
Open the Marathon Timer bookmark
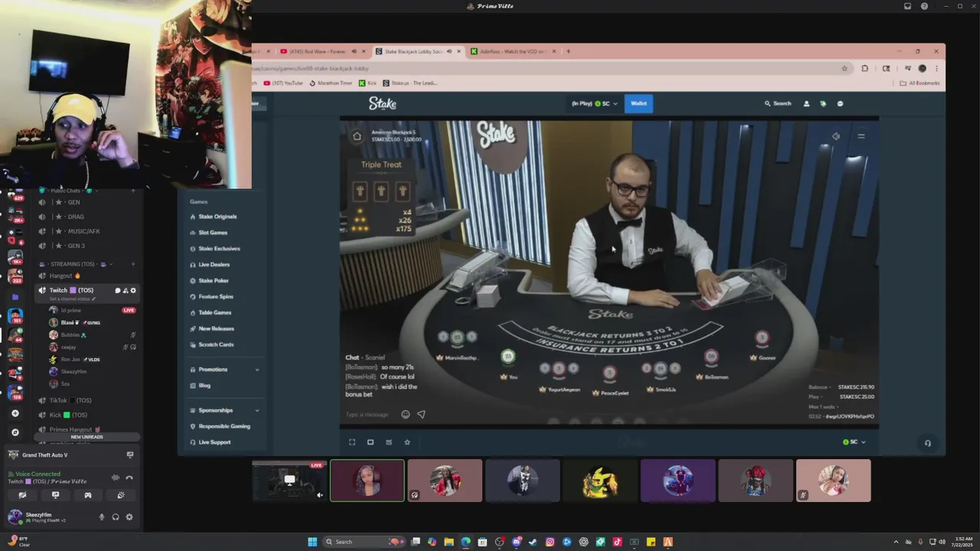pos(331,83)
